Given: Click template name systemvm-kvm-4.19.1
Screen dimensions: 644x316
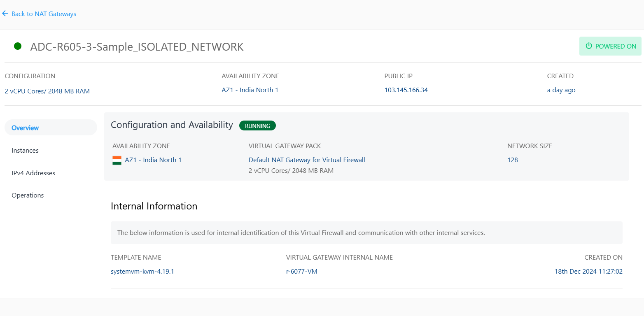Looking at the screenshot, I should click(142, 272).
